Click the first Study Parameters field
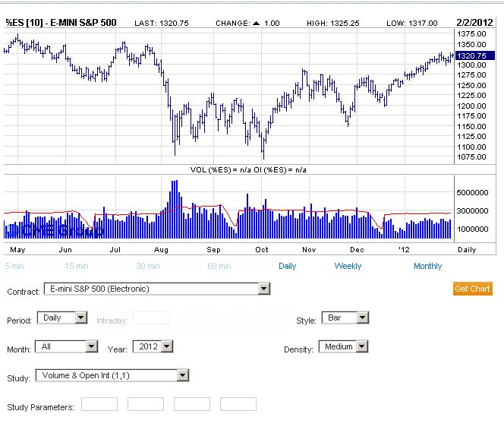 [99, 404]
